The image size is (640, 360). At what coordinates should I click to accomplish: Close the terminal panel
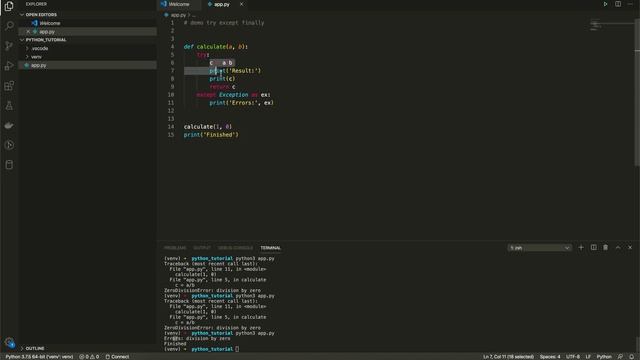tap(630, 248)
